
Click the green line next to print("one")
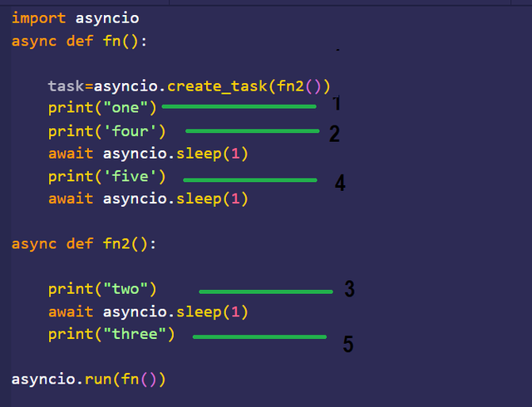(x=239, y=106)
